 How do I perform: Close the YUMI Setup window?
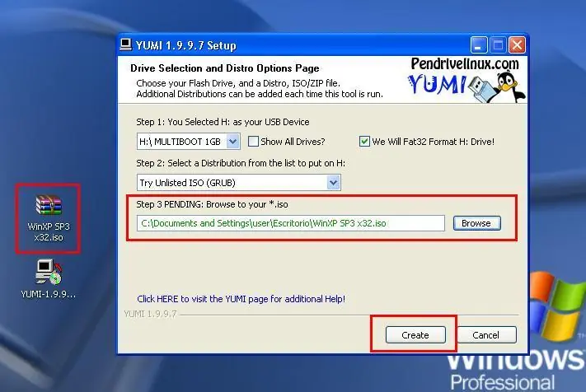tap(518, 45)
